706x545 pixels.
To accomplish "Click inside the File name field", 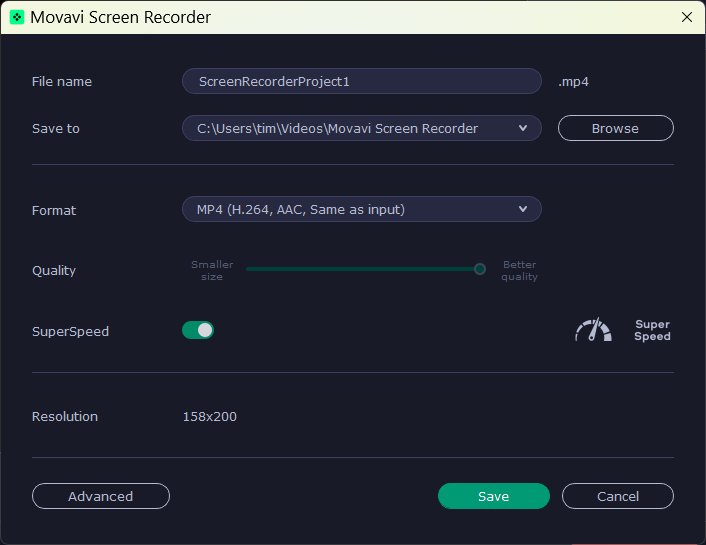I will [x=362, y=81].
